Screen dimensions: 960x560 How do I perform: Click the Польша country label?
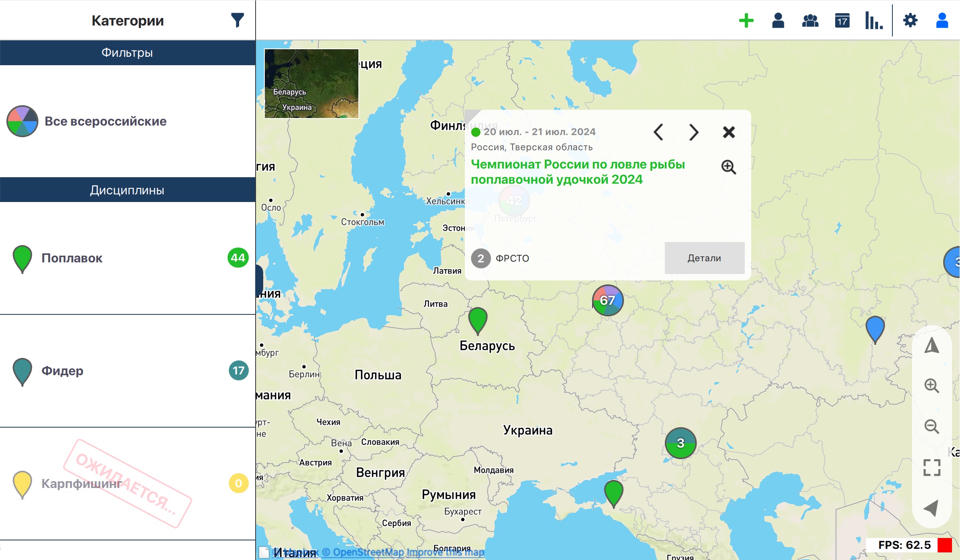tap(378, 375)
